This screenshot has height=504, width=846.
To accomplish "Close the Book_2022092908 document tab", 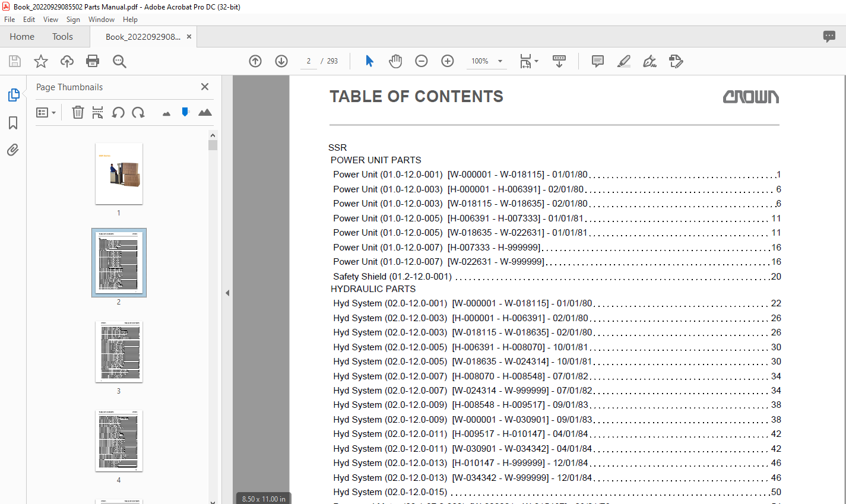I will (189, 37).
